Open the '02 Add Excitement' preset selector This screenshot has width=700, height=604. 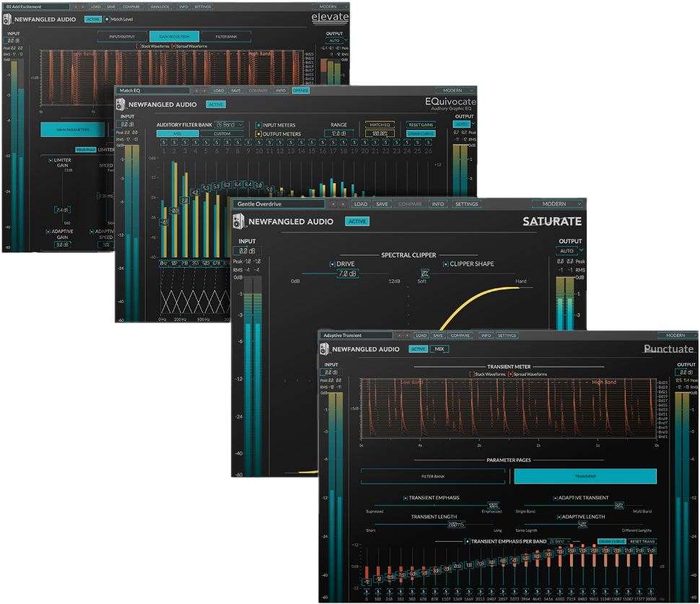(x=37, y=6)
